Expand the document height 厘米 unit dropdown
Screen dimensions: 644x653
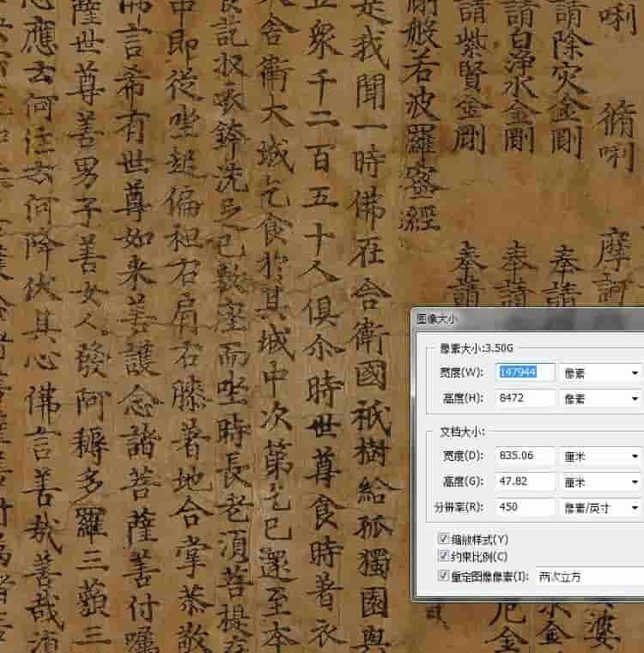[x=601, y=482]
